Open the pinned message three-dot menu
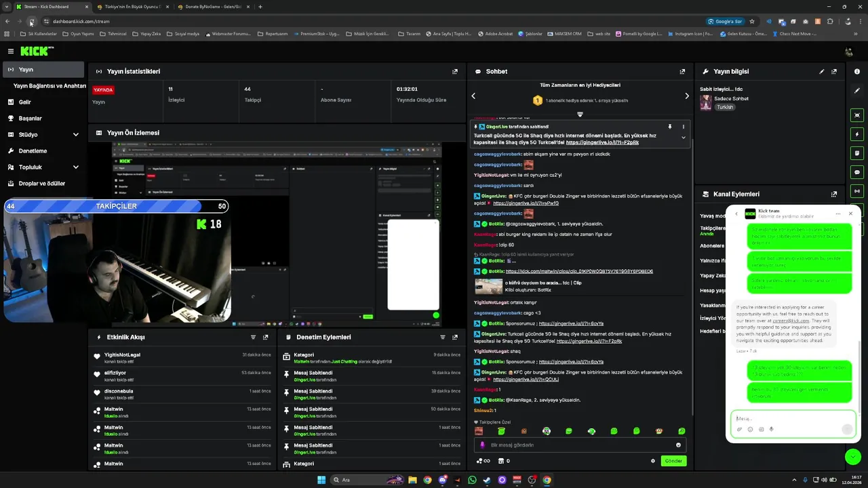Screen dimensions: 868x488 tap(684, 127)
